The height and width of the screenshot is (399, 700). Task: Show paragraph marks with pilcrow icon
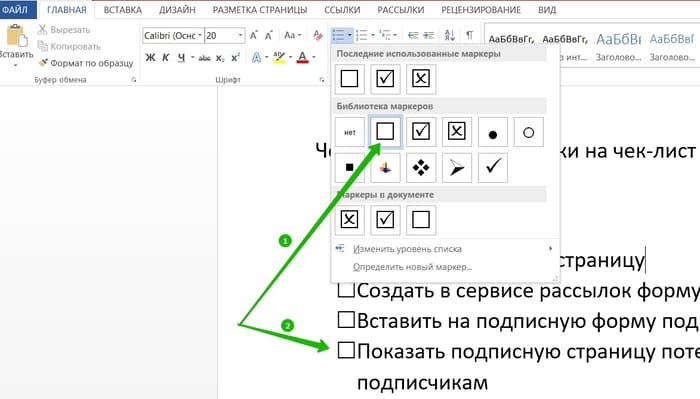(x=470, y=35)
